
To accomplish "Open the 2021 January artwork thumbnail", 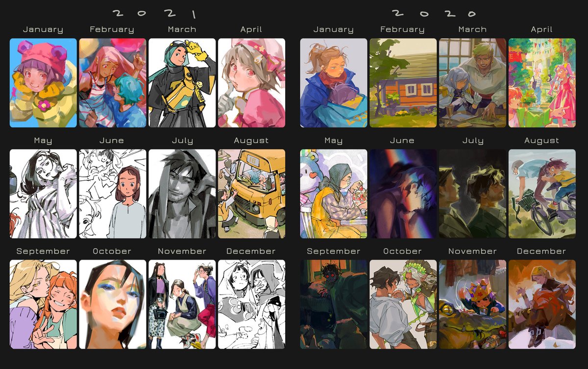I will [43, 83].
